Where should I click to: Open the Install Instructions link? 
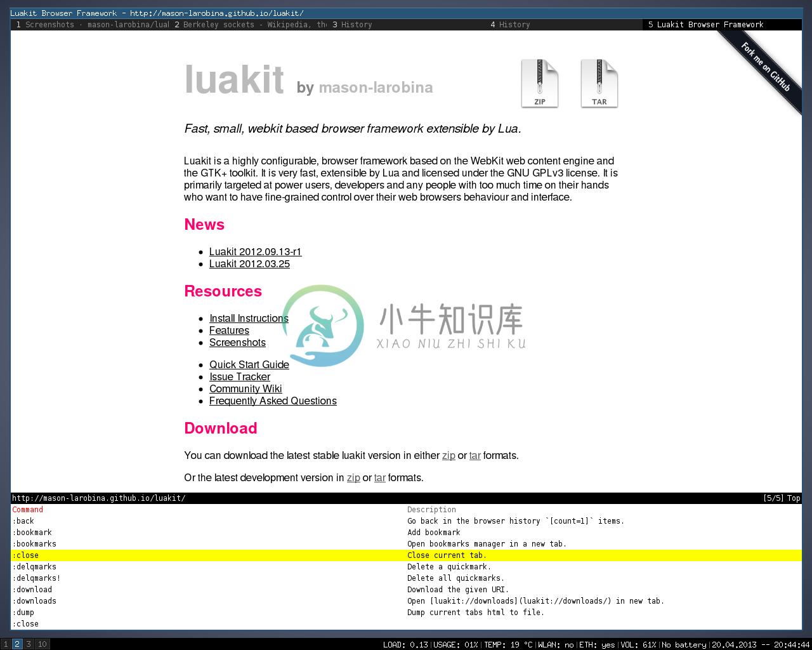point(249,319)
